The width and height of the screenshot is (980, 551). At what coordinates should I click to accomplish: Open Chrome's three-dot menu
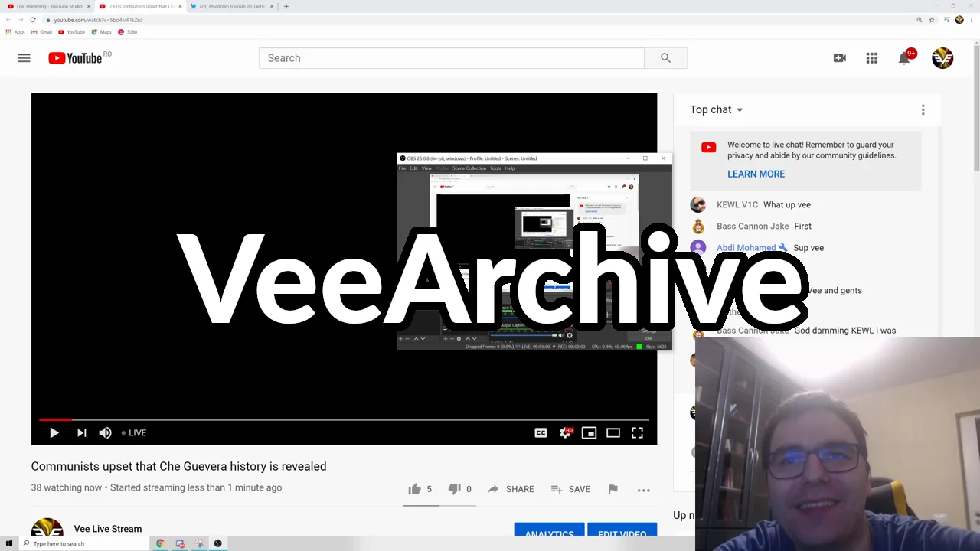click(972, 20)
